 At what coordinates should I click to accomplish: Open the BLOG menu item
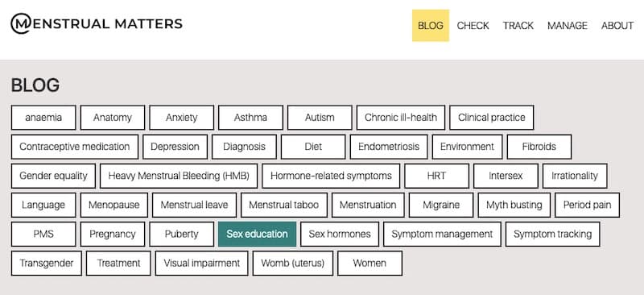[x=431, y=26]
